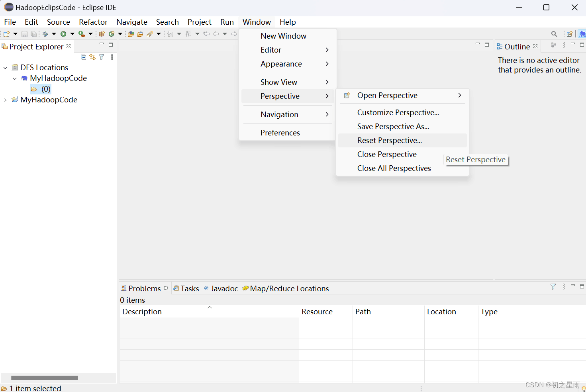The width and height of the screenshot is (586, 392).
Task: Open the Project Explorer view menu dots
Action: (112, 57)
